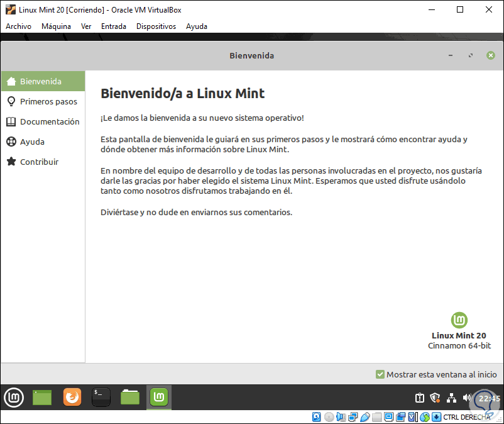
Task: Click the Bienvenido/a a Linux Mint heading
Action: (183, 94)
